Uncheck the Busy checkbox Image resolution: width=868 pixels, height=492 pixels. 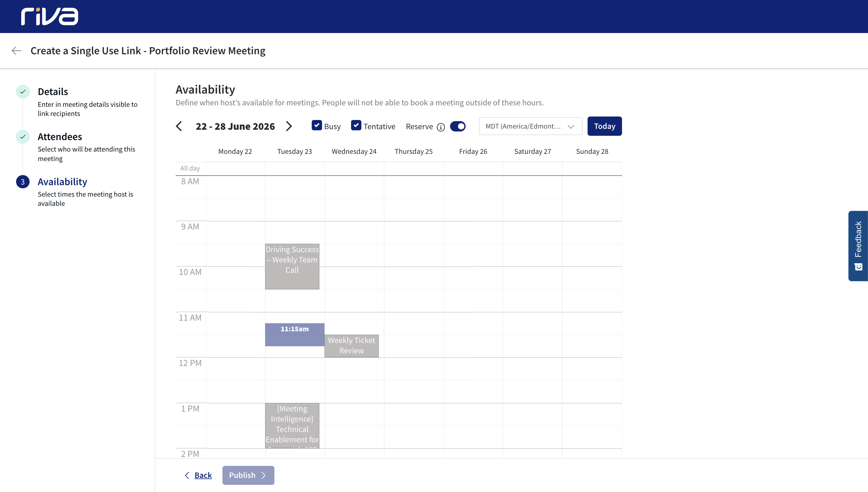click(x=317, y=125)
